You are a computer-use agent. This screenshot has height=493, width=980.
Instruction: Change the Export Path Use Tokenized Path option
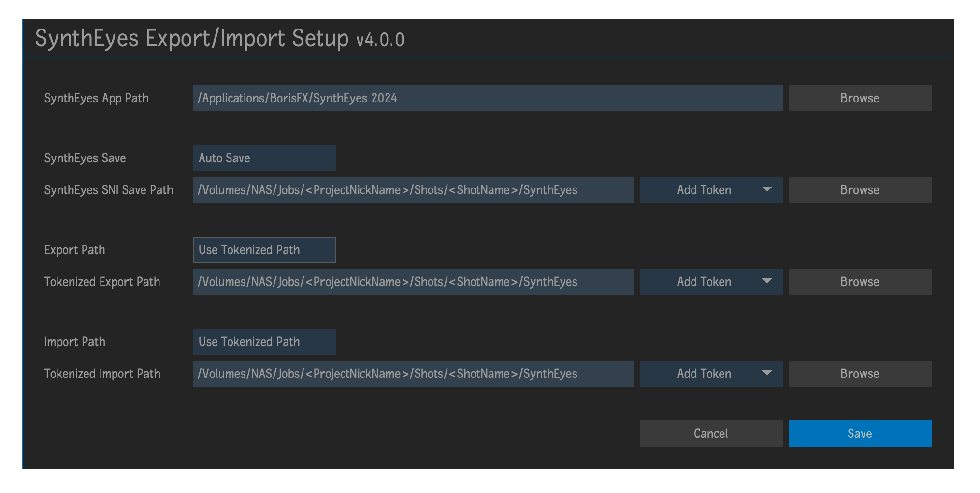264,250
